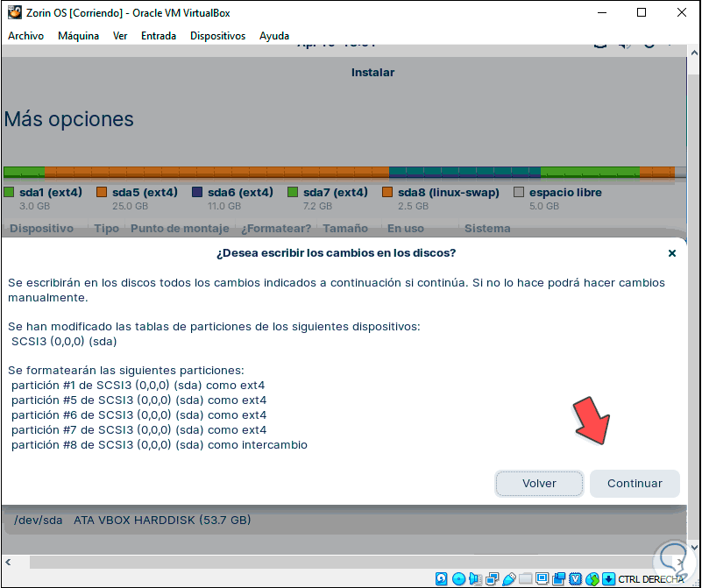Screen dimensions: 702x588
Task: Click the long orange sda5 segment of partition bar
Action: point(216,172)
